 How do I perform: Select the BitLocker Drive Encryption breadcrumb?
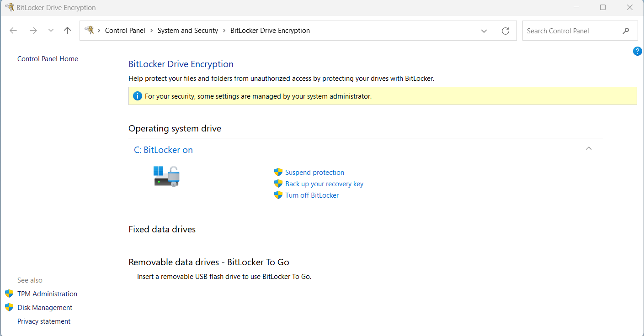[270, 31]
